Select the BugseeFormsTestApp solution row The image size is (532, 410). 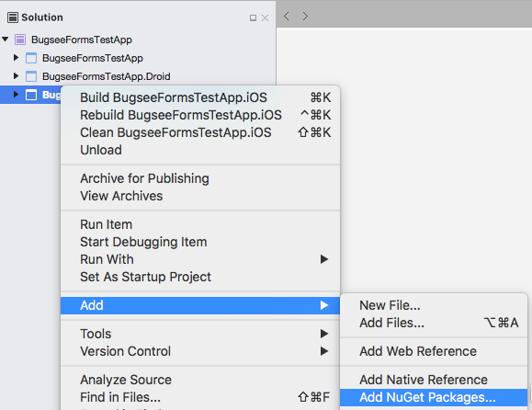point(138,40)
